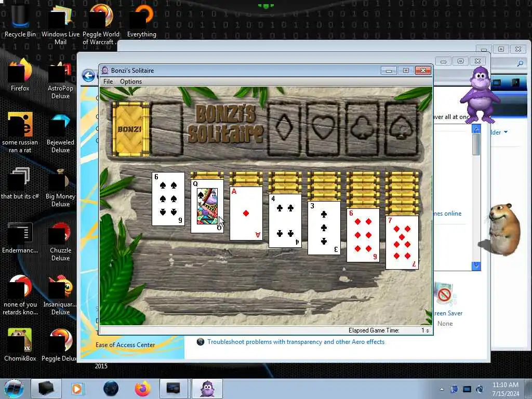Open the Options menu in Bonzi's Solitaire
The width and height of the screenshot is (532, 399).
(130, 82)
